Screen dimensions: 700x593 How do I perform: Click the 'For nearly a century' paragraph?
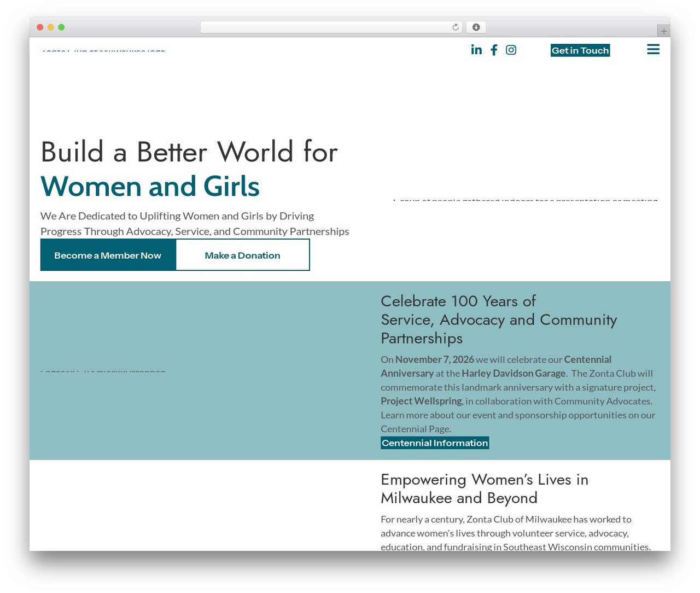pyautogui.click(x=516, y=533)
